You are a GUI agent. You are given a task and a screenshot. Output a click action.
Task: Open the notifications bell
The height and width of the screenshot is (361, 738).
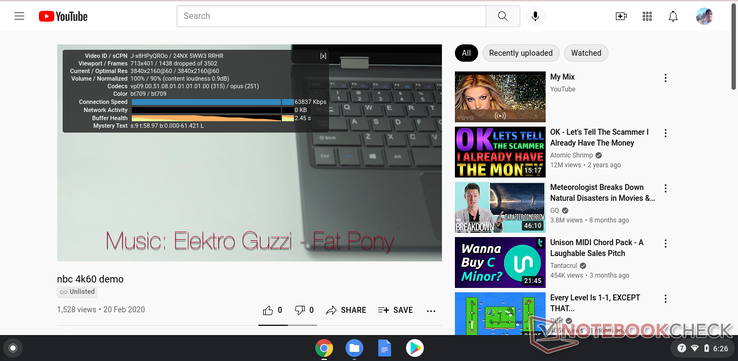coord(673,16)
